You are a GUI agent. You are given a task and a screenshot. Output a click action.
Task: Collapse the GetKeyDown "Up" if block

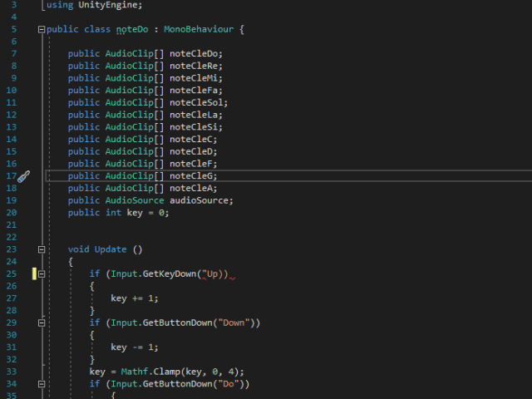click(42, 273)
